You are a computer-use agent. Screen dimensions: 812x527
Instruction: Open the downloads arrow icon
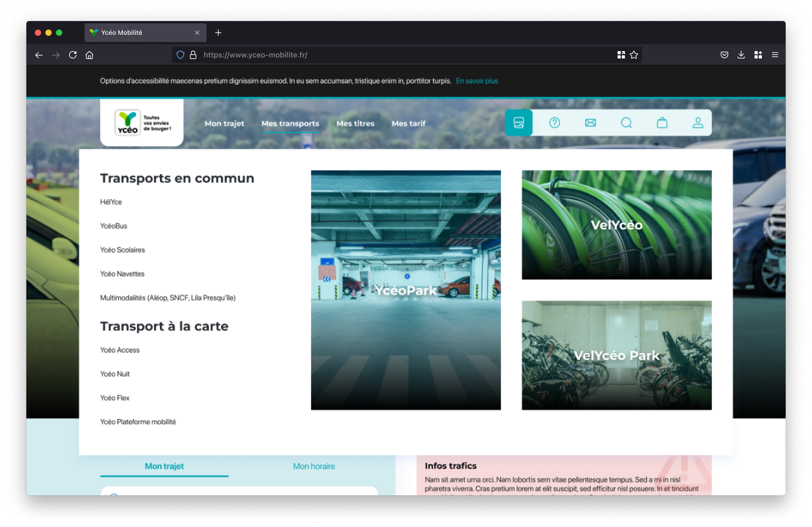pyautogui.click(x=741, y=55)
